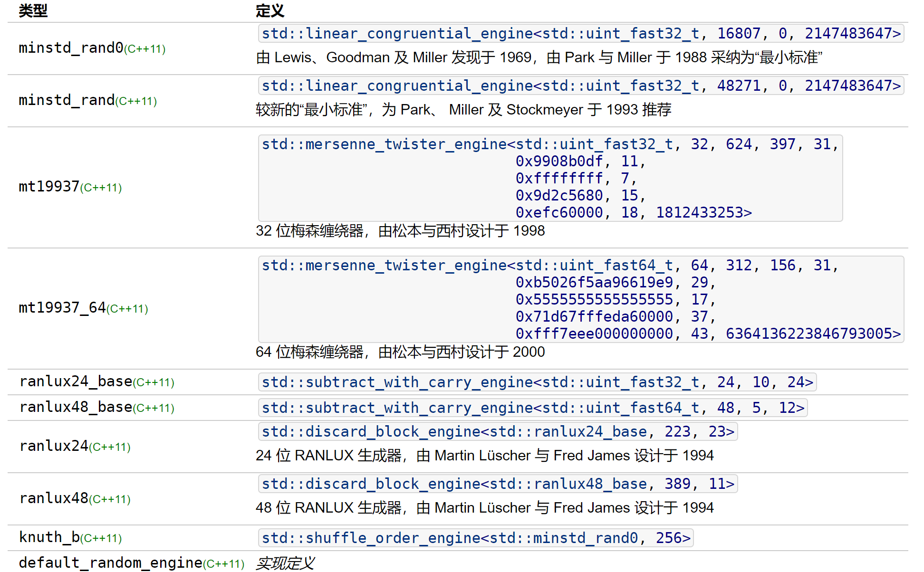Viewport: 924px width, 572px height.
Task: Click the (C++11) mark beside mt19937_64
Action: pyautogui.click(x=127, y=309)
